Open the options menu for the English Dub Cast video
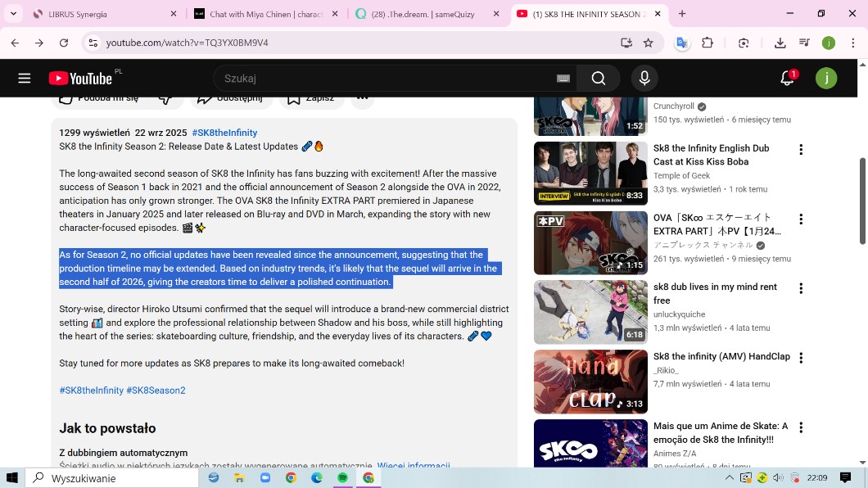The image size is (868, 488). click(x=801, y=150)
